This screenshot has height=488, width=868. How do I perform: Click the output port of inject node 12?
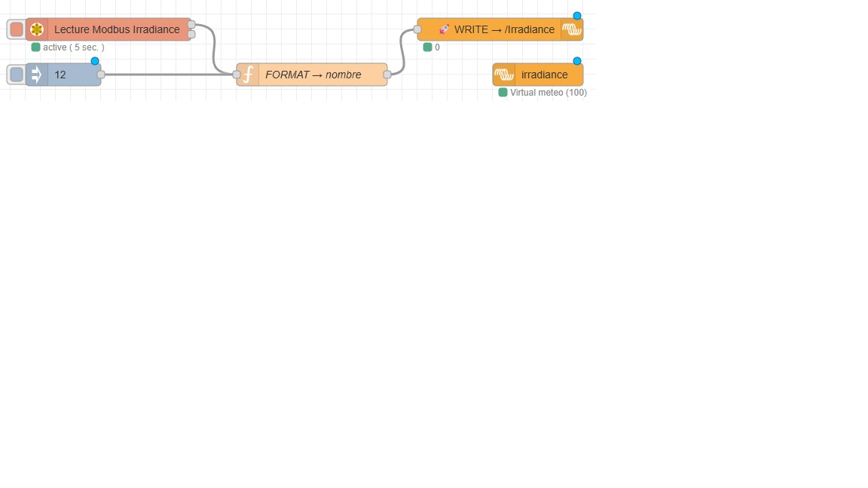101,74
